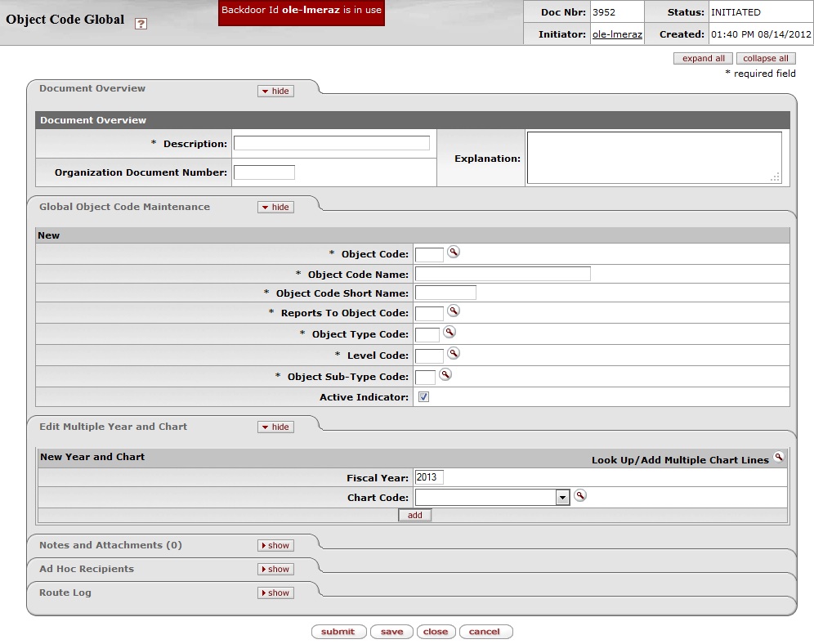Click the help icon beside Object Code Global

141,25
